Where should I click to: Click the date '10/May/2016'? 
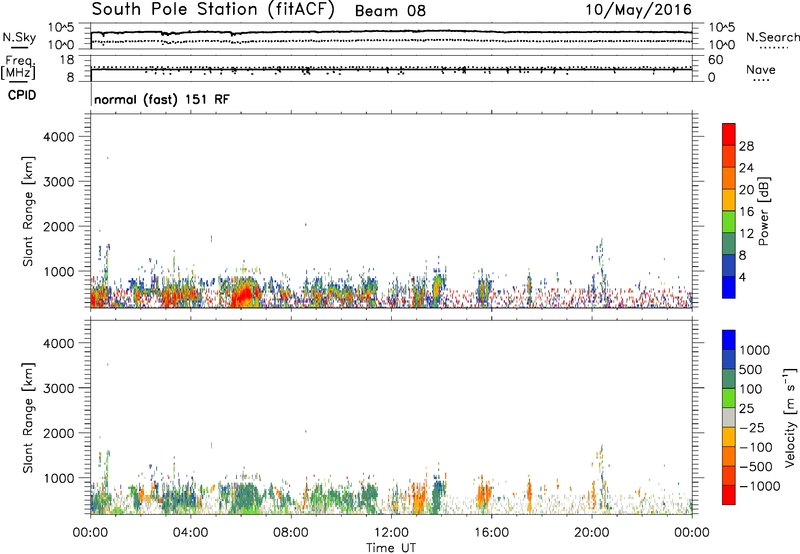click(638, 9)
